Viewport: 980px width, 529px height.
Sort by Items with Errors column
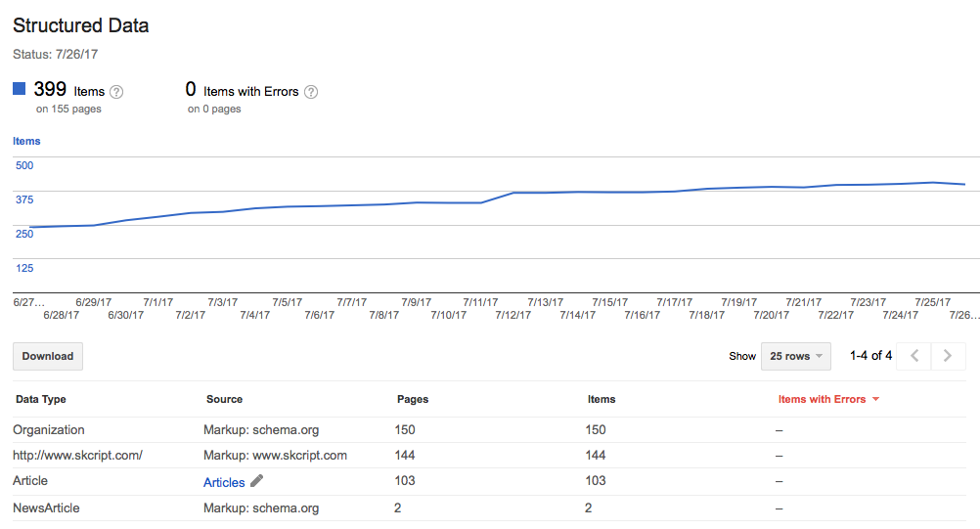tap(827, 399)
